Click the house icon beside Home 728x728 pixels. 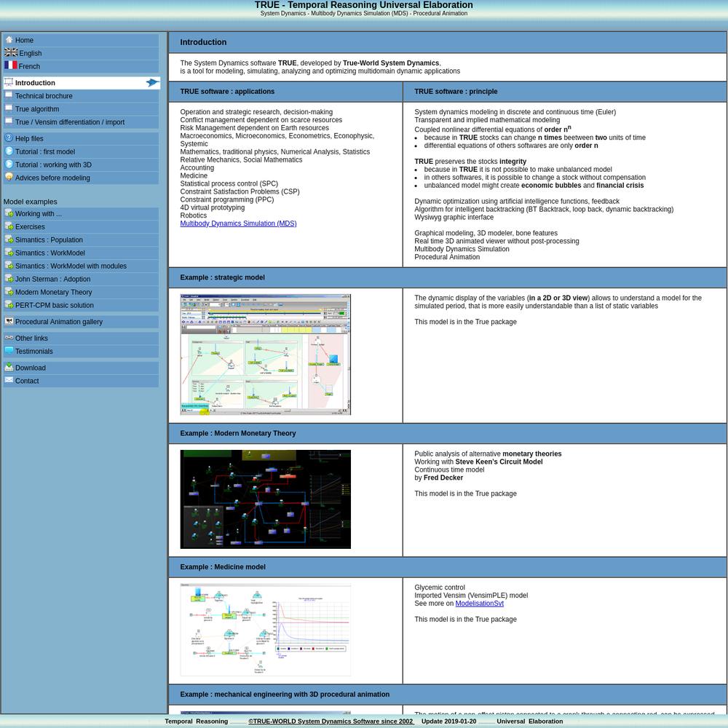9,40
